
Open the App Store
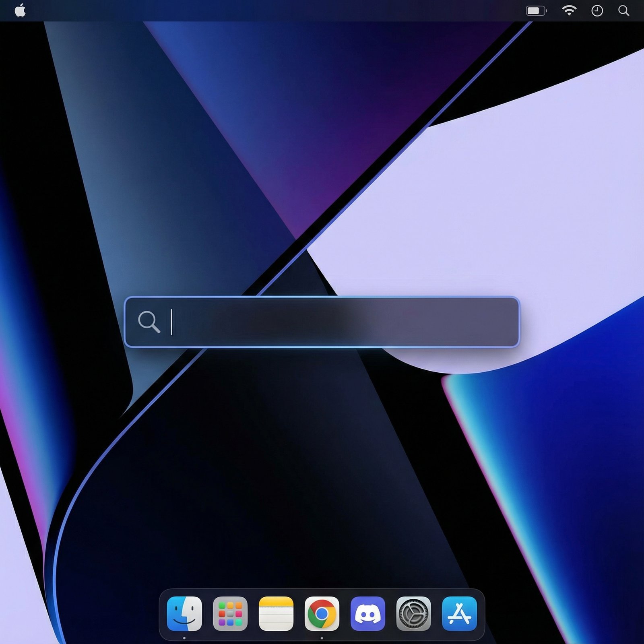tap(460, 613)
